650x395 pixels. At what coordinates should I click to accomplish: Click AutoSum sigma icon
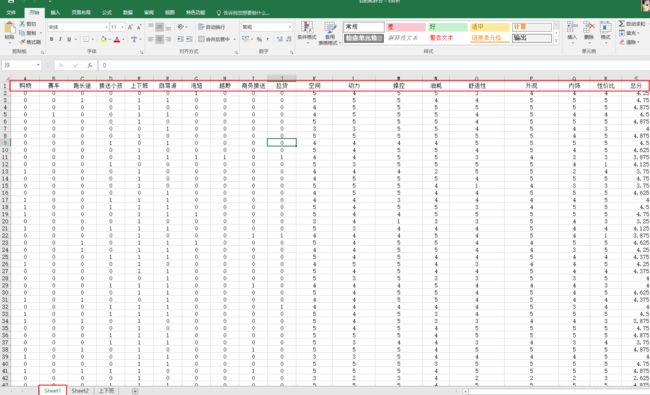pyautogui.click(x=621, y=24)
